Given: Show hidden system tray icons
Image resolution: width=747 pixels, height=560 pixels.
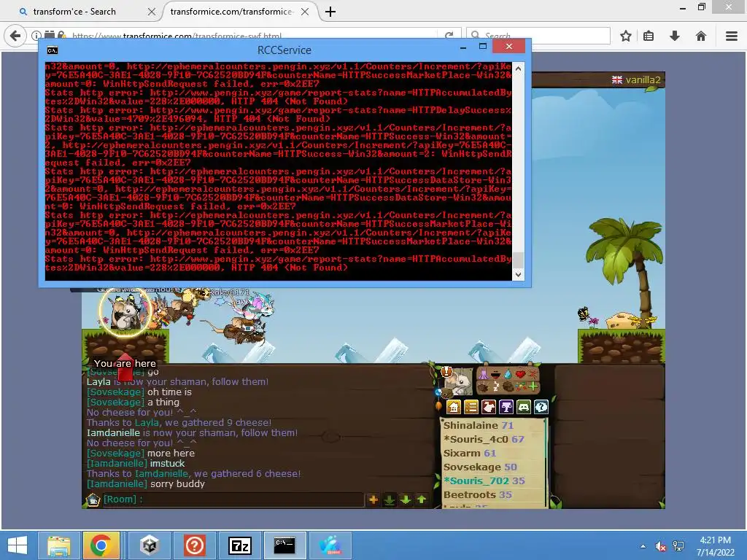Looking at the screenshot, I should click(x=643, y=546).
